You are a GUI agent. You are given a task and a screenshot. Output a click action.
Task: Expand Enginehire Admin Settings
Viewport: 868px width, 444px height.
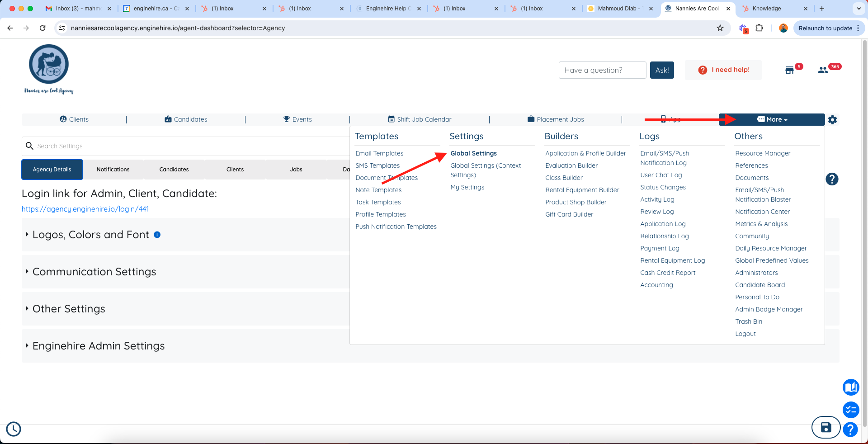[x=99, y=346]
